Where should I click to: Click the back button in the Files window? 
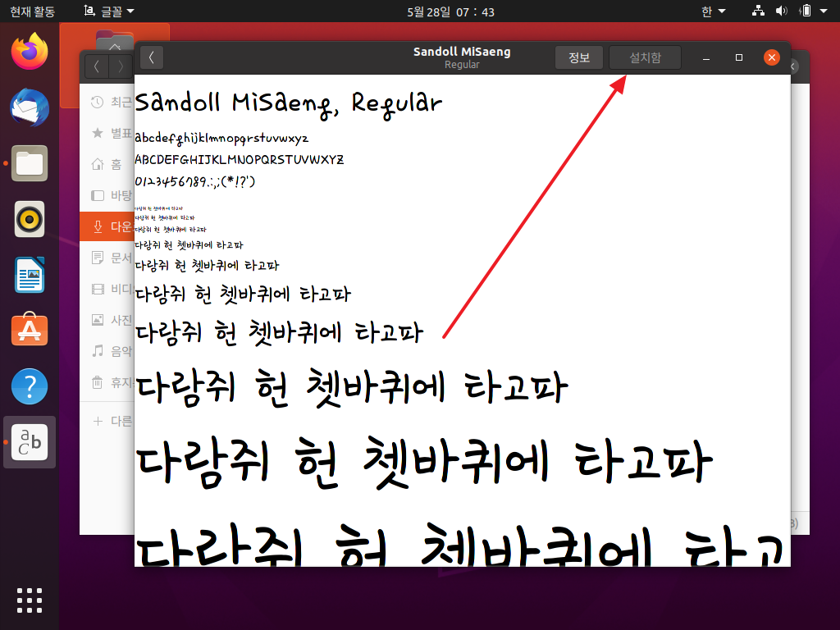click(97, 66)
